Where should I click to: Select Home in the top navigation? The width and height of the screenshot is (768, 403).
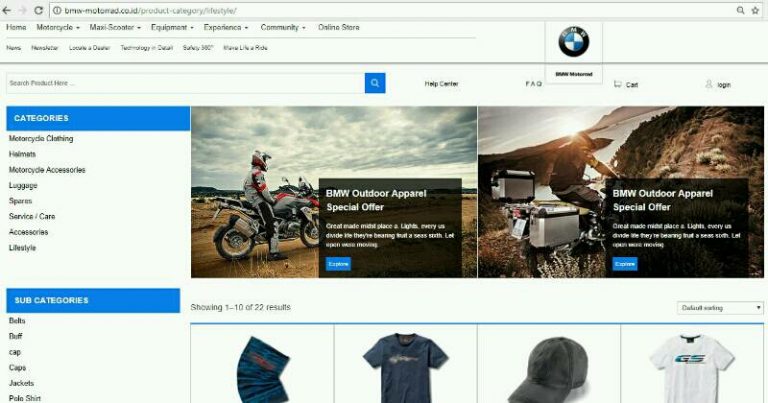coord(16,27)
